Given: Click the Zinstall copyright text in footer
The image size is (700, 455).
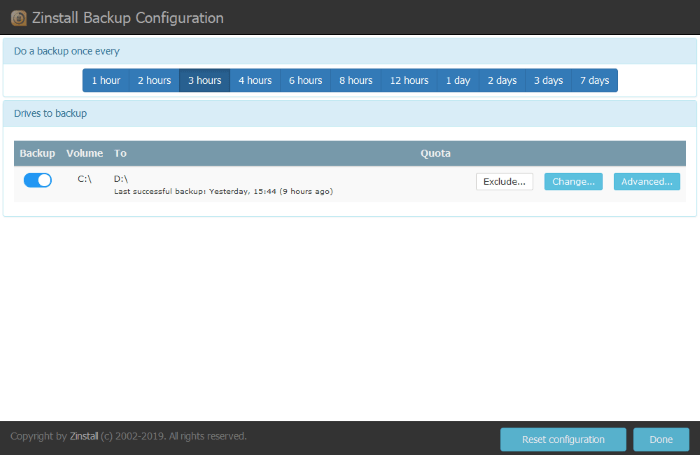Looking at the screenshot, I should click(x=128, y=436).
